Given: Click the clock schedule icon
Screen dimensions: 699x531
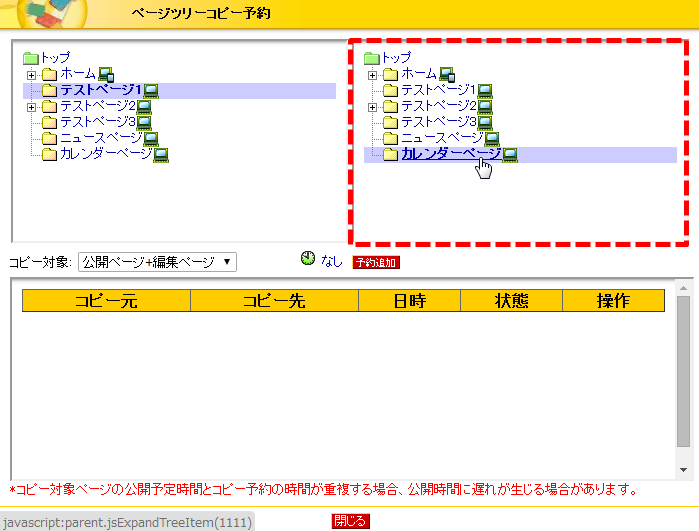Looking at the screenshot, I should (x=308, y=258).
